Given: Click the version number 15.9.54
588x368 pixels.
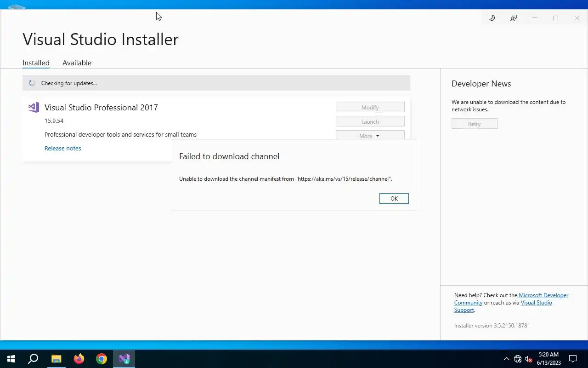Looking at the screenshot, I should (54, 121).
